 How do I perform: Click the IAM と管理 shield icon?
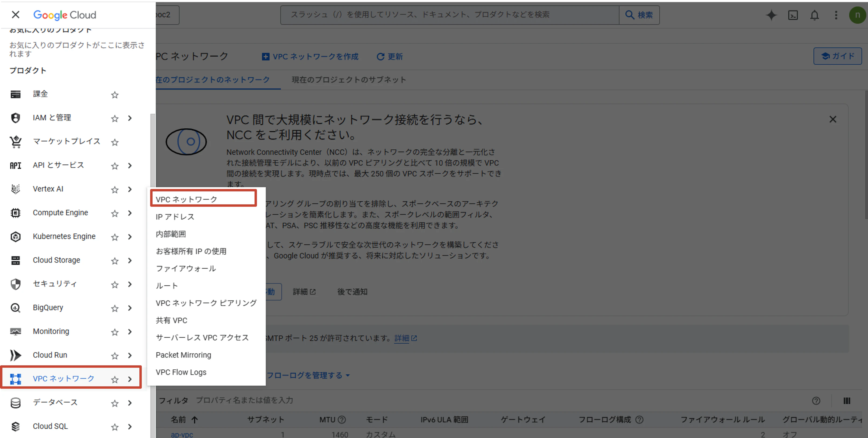(16, 118)
